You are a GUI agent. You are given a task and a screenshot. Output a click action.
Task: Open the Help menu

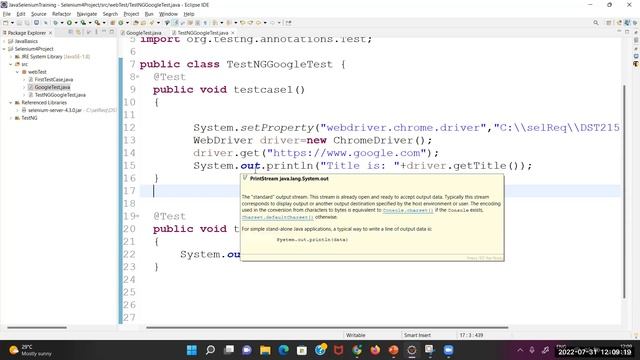click(189, 14)
